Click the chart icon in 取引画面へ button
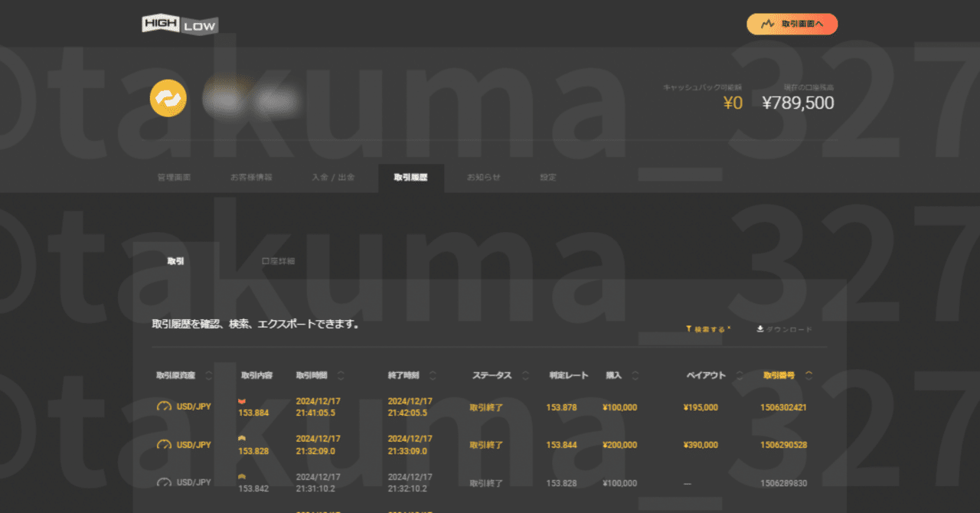The image size is (980, 513). (x=766, y=24)
